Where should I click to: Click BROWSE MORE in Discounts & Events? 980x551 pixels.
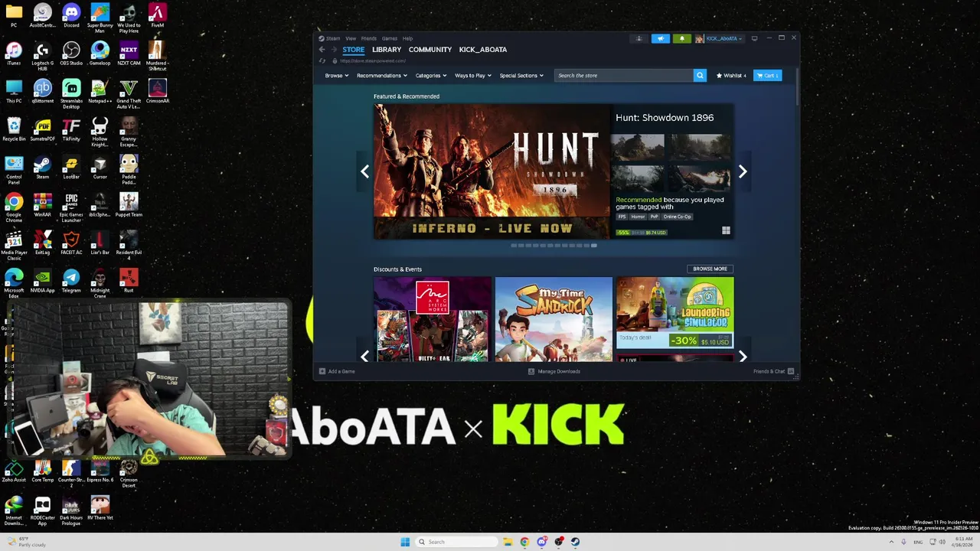(x=710, y=269)
